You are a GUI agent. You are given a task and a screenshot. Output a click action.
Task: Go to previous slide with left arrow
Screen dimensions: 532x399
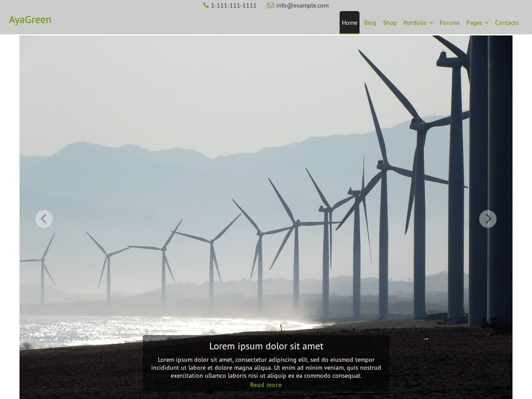(44, 219)
